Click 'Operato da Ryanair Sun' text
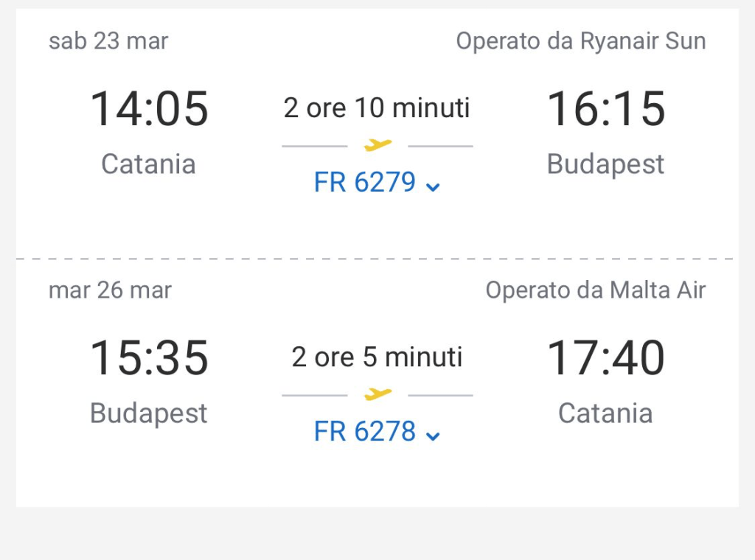The width and height of the screenshot is (755, 560). (x=581, y=41)
